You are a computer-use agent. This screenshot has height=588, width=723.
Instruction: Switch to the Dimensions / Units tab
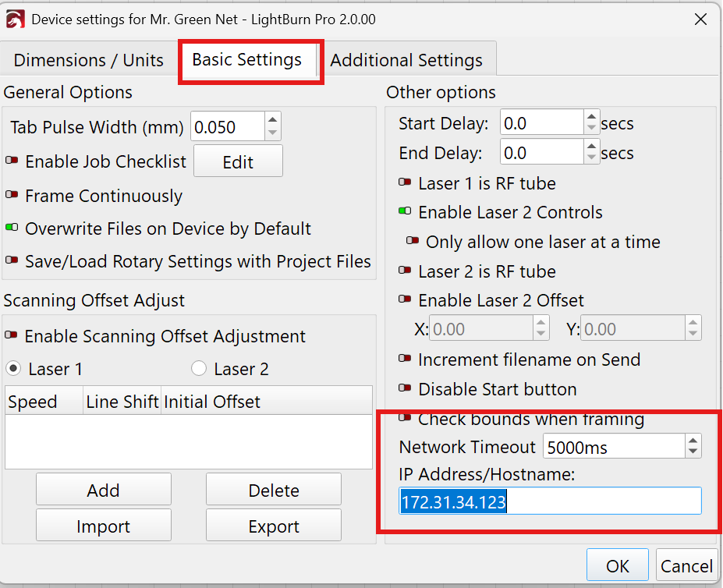pyautogui.click(x=88, y=59)
